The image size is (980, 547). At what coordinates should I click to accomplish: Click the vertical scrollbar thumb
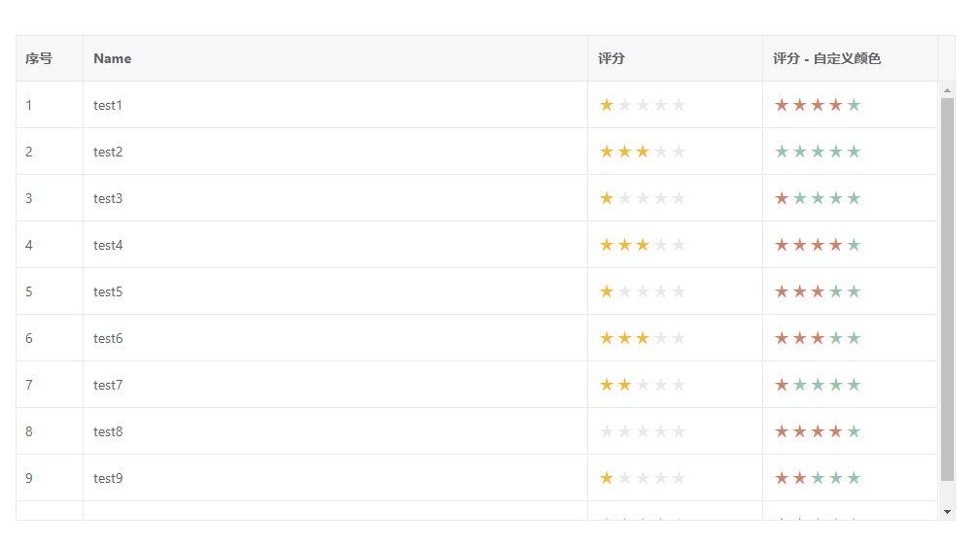point(948,290)
